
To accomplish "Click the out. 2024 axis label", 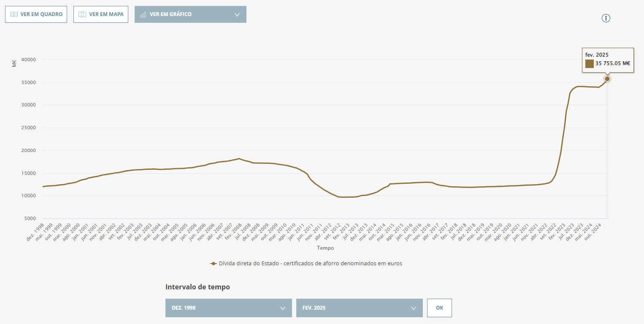I will pyautogui.click(x=593, y=231).
